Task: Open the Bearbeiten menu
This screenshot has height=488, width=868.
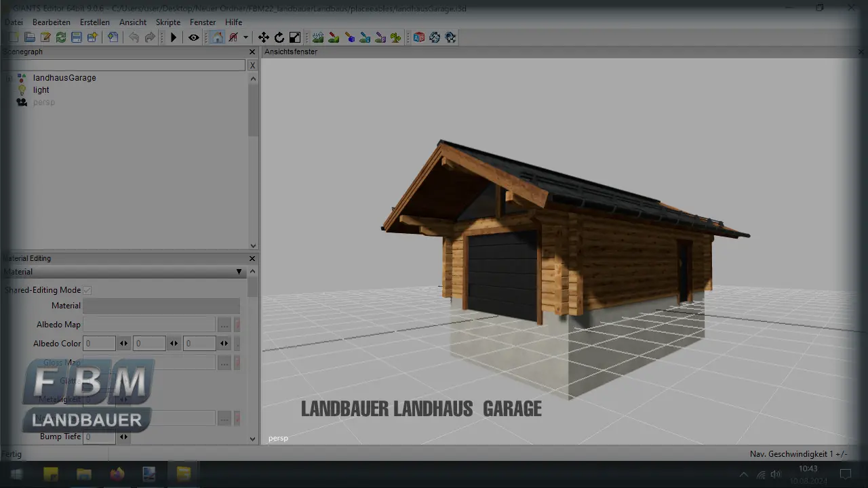Action: [52, 22]
